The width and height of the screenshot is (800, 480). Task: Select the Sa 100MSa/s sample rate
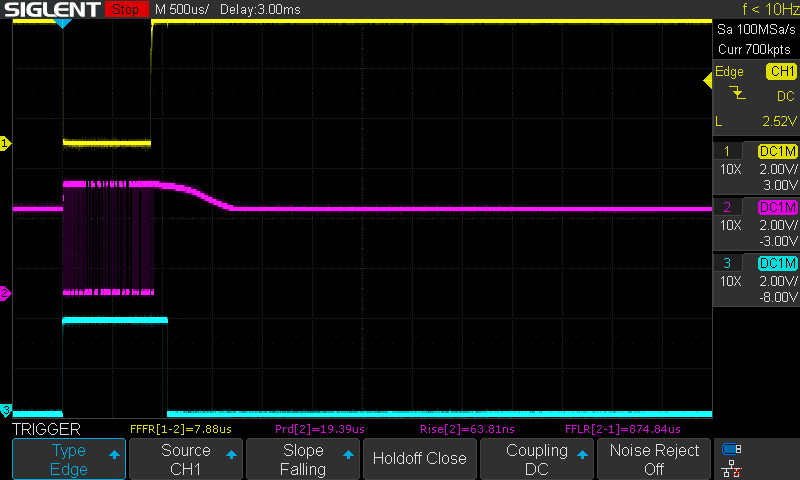point(756,30)
